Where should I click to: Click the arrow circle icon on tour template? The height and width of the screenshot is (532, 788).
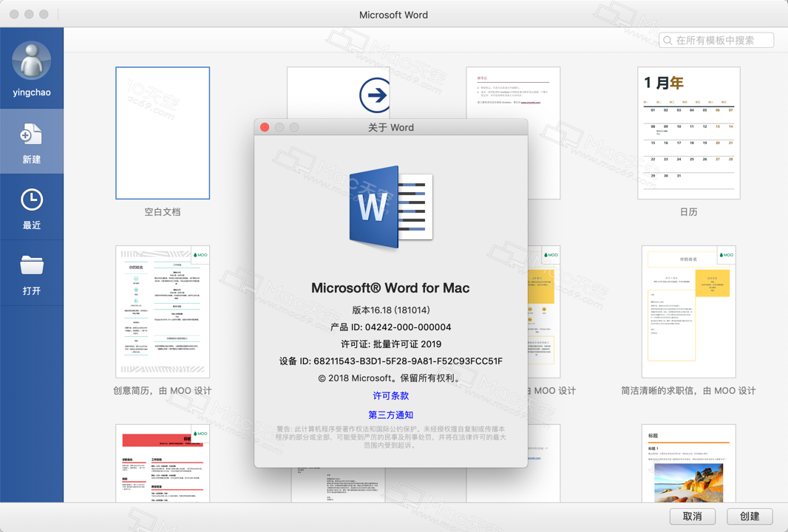click(375, 95)
